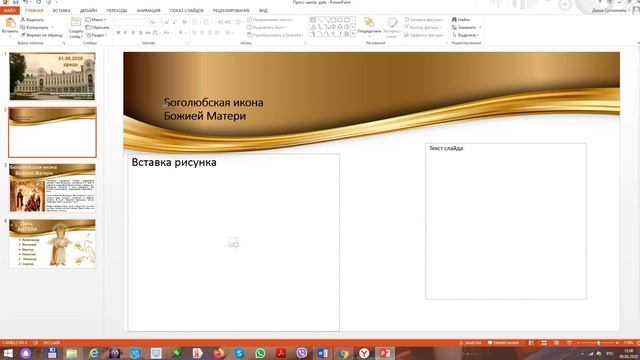
Task: Toggle Bold formatting in font group
Action: 118,33
